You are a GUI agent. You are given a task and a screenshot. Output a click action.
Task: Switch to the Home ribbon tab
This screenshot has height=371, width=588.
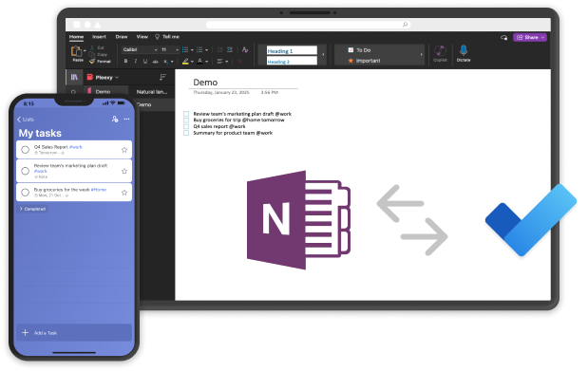pyautogui.click(x=77, y=37)
